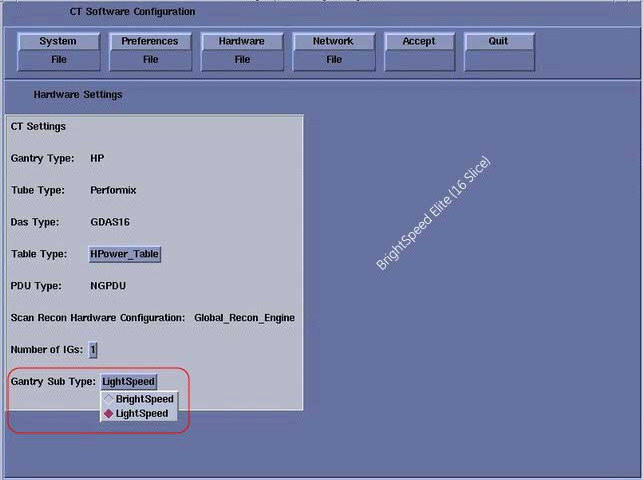Click the System button
643x480 pixels.
click(x=58, y=41)
